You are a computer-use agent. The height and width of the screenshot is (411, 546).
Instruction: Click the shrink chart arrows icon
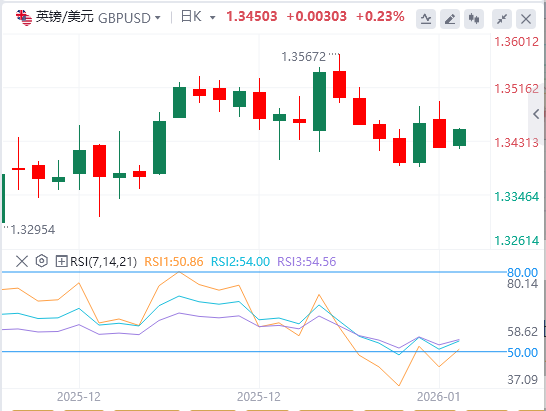tap(502, 19)
